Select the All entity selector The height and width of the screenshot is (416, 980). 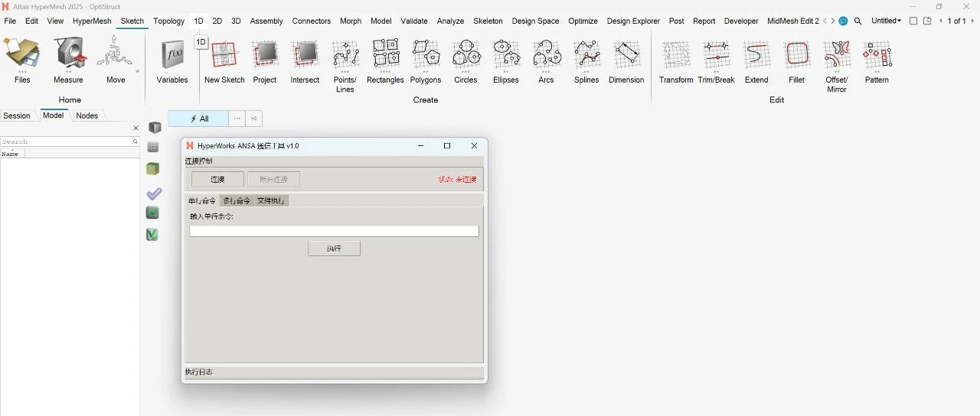click(x=198, y=119)
